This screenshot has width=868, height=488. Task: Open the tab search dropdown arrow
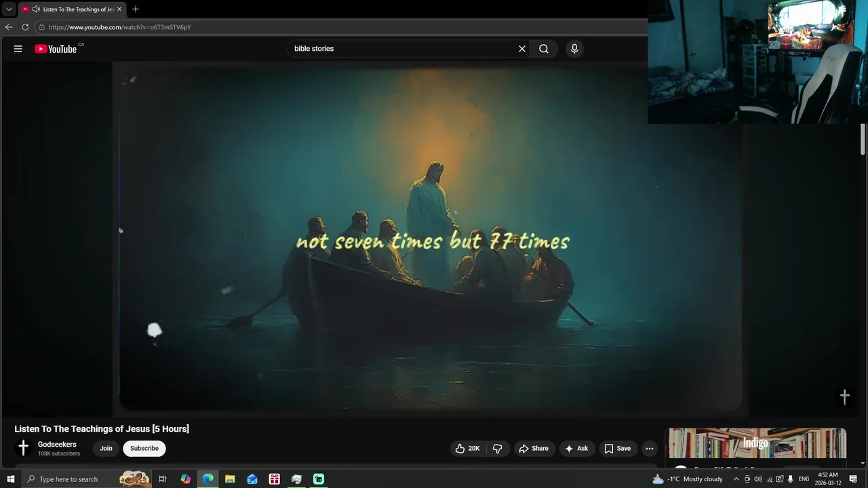9,9
